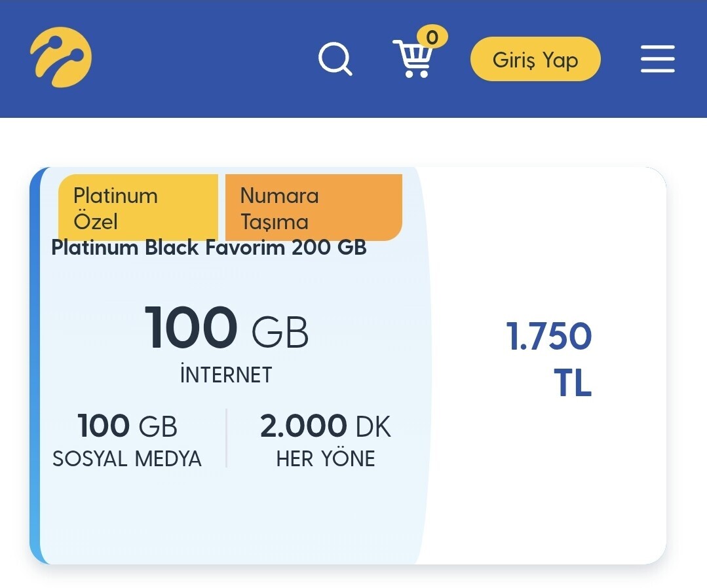Click the 100 GB İNTERNET amount
The width and height of the screenshot is (707, 588).
[226, 327]
